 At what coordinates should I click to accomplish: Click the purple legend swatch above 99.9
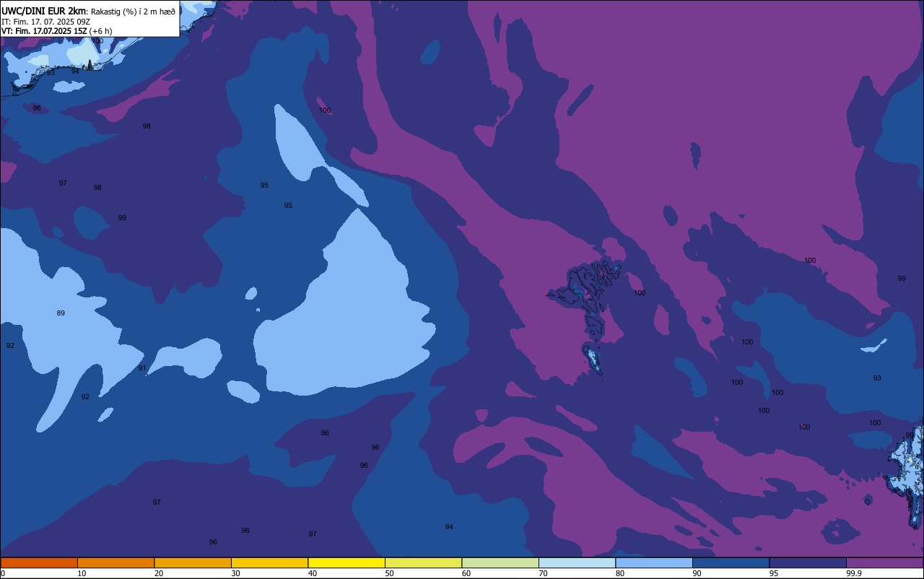coord(884,562)
